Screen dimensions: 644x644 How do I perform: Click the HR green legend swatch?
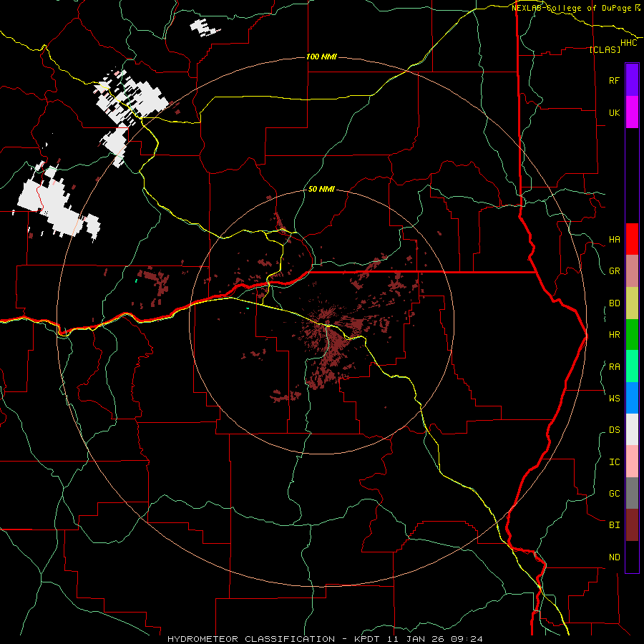click(x=632, y=335)
